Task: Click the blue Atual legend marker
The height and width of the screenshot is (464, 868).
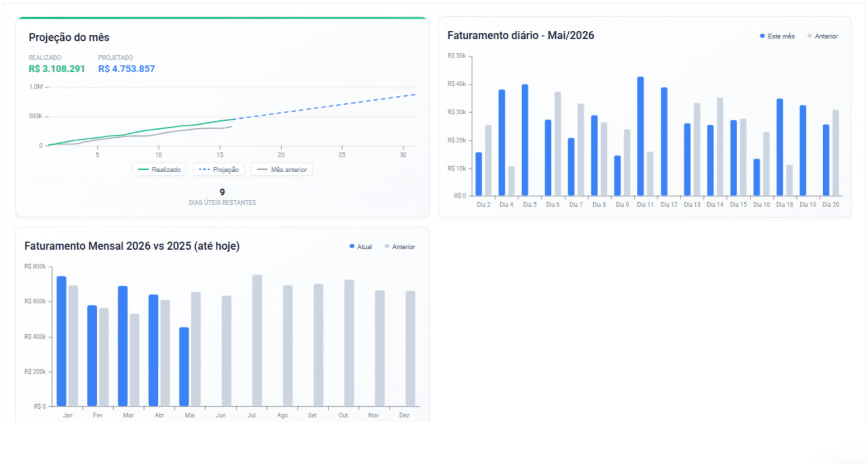Action: point(352,246)
